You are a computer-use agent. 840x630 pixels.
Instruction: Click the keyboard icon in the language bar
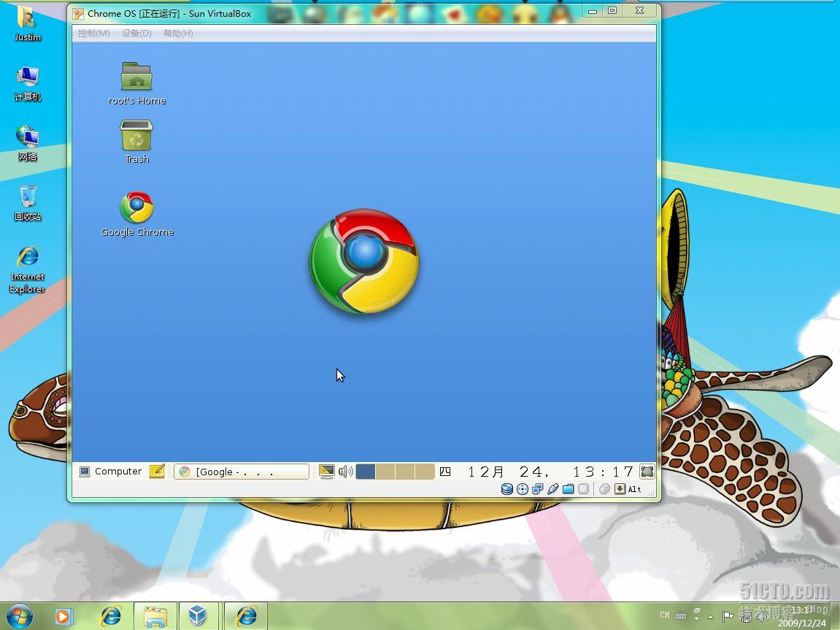pyautogui.click(x=681, y=616)
